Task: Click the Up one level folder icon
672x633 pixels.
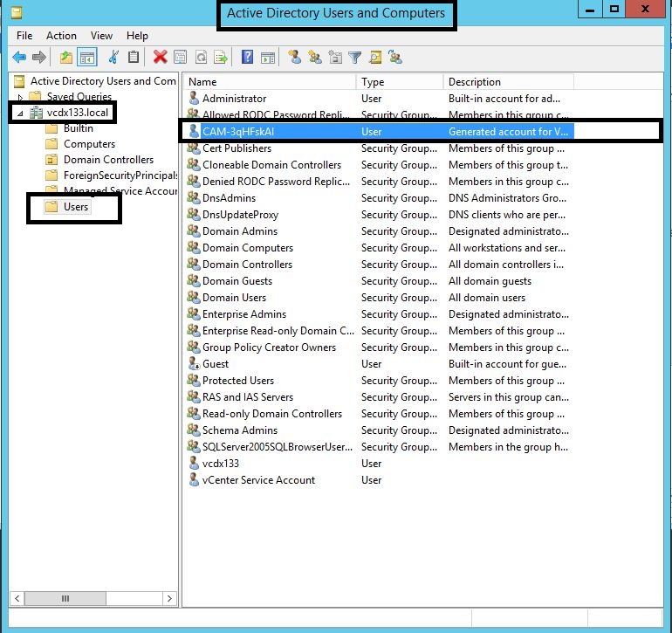Action: [x=66, y=58]
